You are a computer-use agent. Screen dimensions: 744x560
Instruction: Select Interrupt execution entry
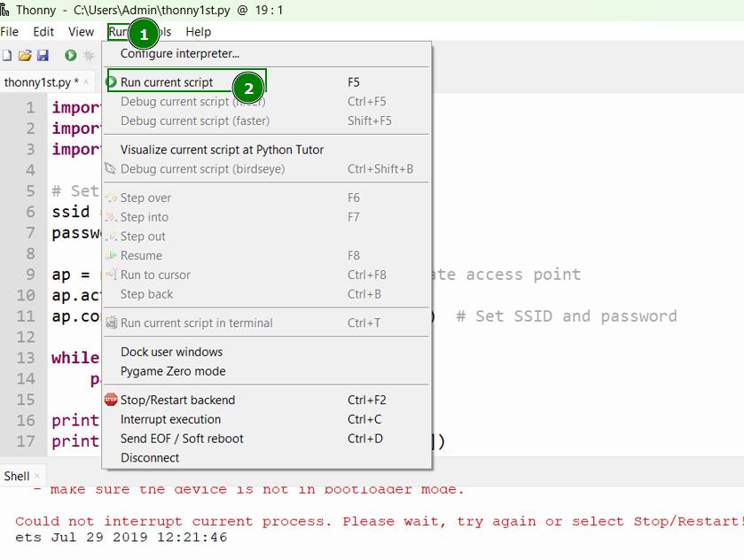(267, 419)
